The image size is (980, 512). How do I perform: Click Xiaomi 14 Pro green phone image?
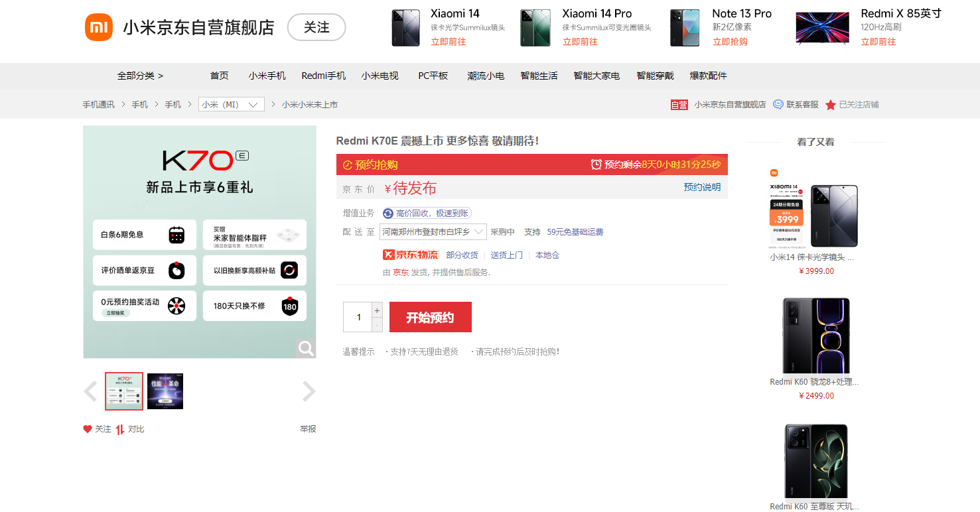[x=535, y=28]
